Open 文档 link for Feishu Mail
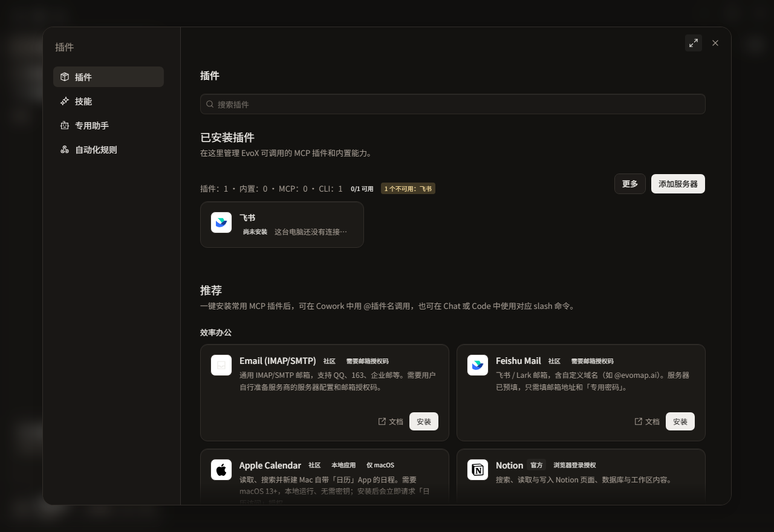This screenshot has width=774, height=532. point(647,421)
